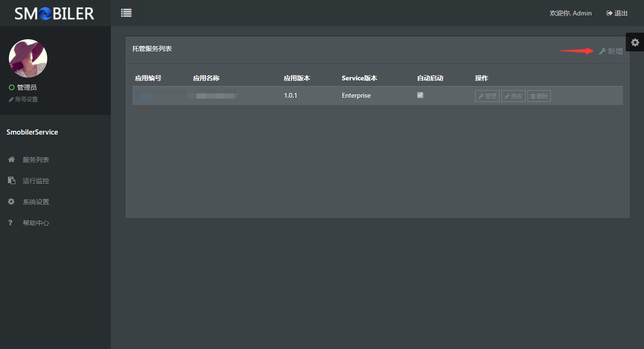Select the 1.0.1 version cell

[x=290, y=95]
